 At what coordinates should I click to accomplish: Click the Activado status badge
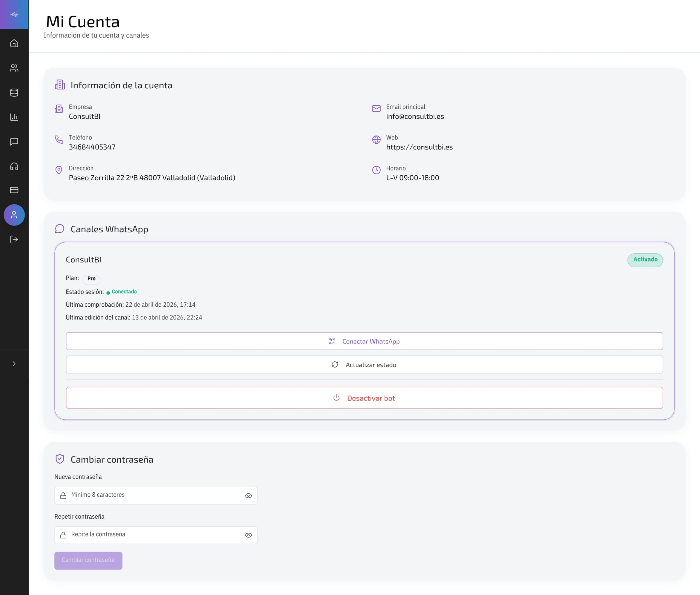645,260
